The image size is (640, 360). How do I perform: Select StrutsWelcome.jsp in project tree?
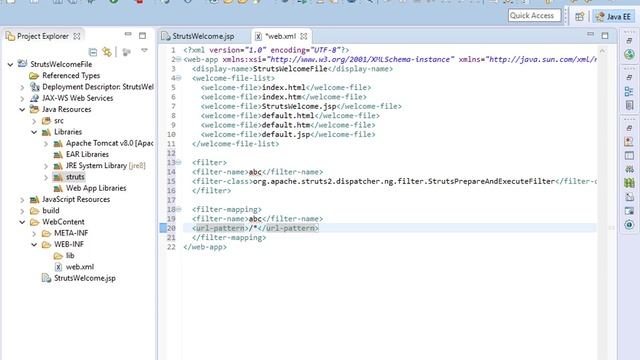pos(84,278)
